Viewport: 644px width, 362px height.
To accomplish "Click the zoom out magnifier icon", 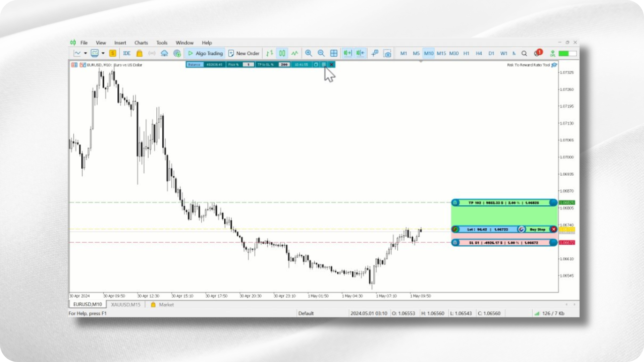I will (321, 53).
